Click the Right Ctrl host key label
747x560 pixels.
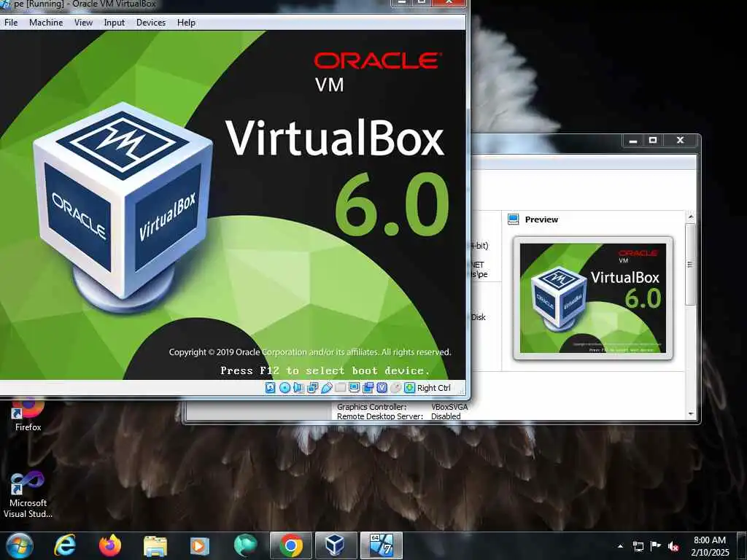pyautogui.click(x=433, y=388)
